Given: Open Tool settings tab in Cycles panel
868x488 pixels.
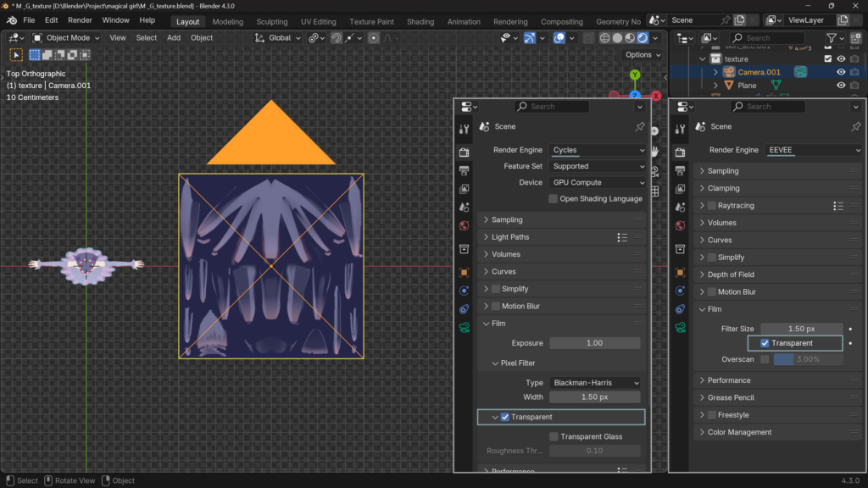Looking at the screenshot, I should [x=464, y=129].
